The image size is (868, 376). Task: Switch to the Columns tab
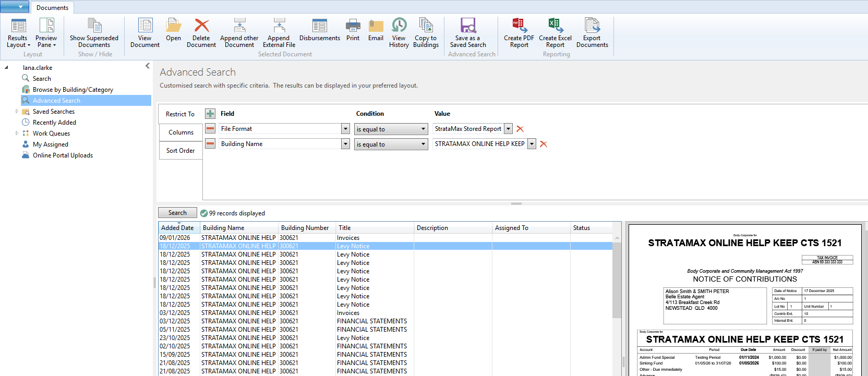(180, 132)
